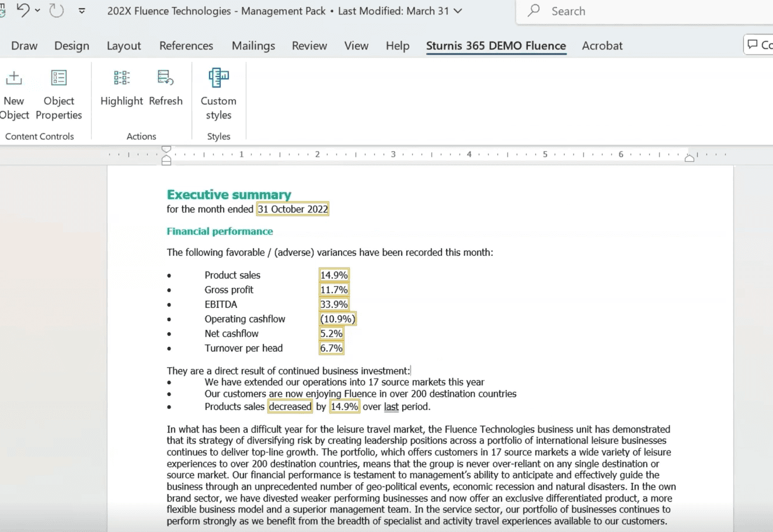773x532 pixels.
Task: Click the Comments speech bubble icon
Action: point(753,44)
